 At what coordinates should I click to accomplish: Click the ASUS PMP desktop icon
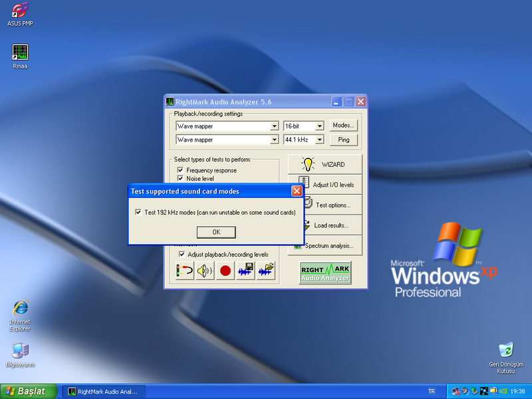[20, 14]
